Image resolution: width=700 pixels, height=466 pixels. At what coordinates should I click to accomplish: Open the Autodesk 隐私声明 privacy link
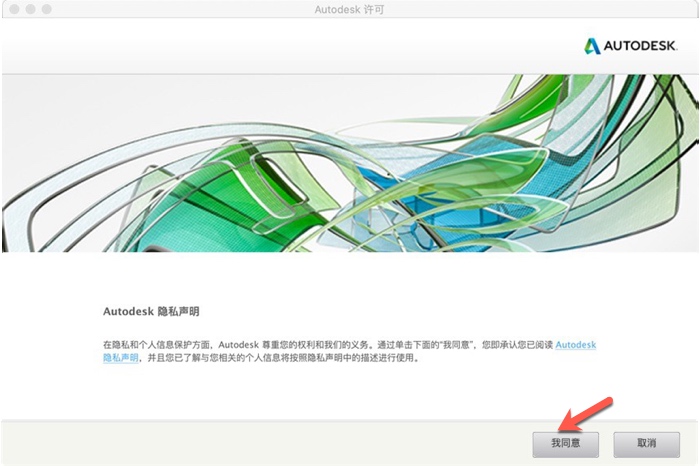575,345
